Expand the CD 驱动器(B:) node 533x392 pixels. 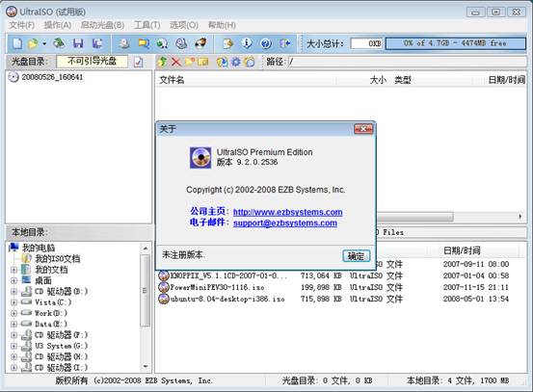[x=13, y=292]
